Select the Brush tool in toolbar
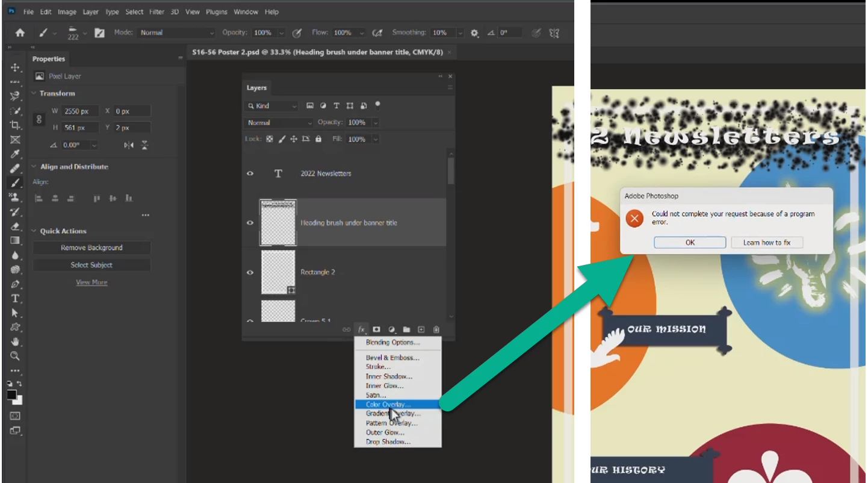Screen dimensions: 868x483 click(x=16, y=183)
